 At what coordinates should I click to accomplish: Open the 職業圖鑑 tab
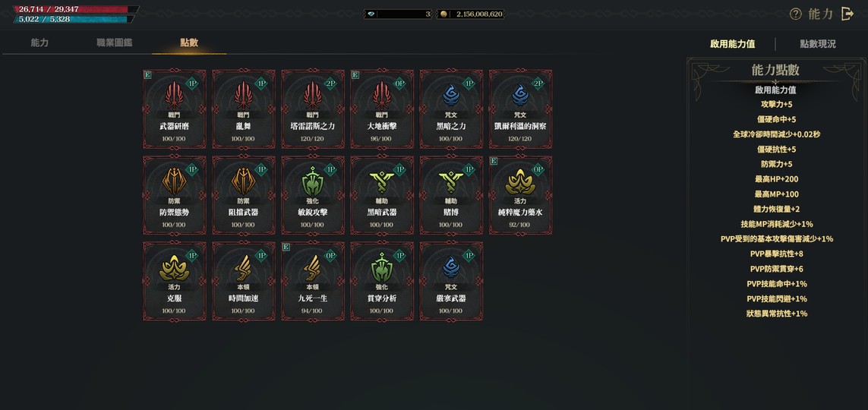pos(115,43)
